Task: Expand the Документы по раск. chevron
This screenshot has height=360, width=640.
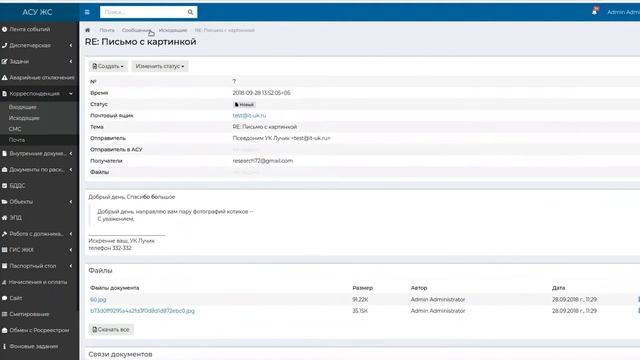Action: click(71, 169)
